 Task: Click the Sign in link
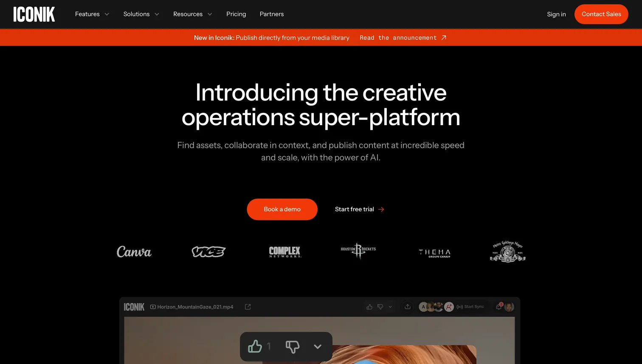(x=556, y=14)
